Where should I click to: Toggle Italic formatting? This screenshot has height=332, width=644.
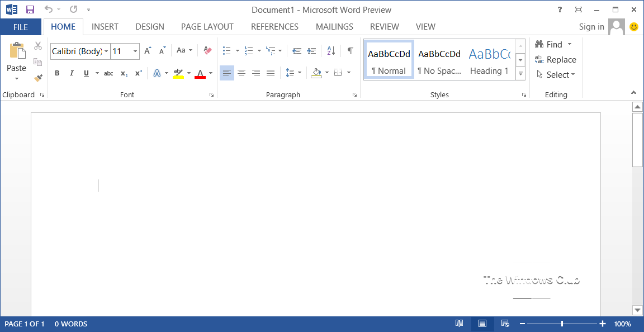pos(72,73)
